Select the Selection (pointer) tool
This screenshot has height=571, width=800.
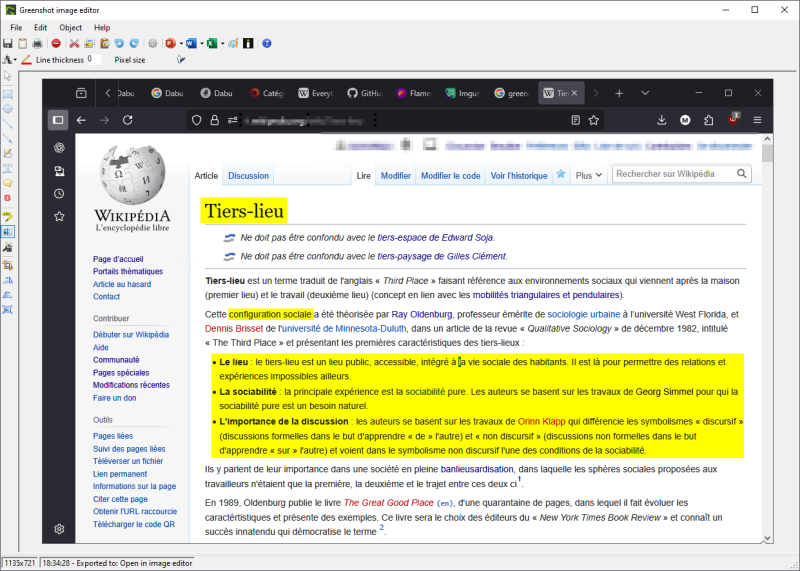(x=8, y=77)
